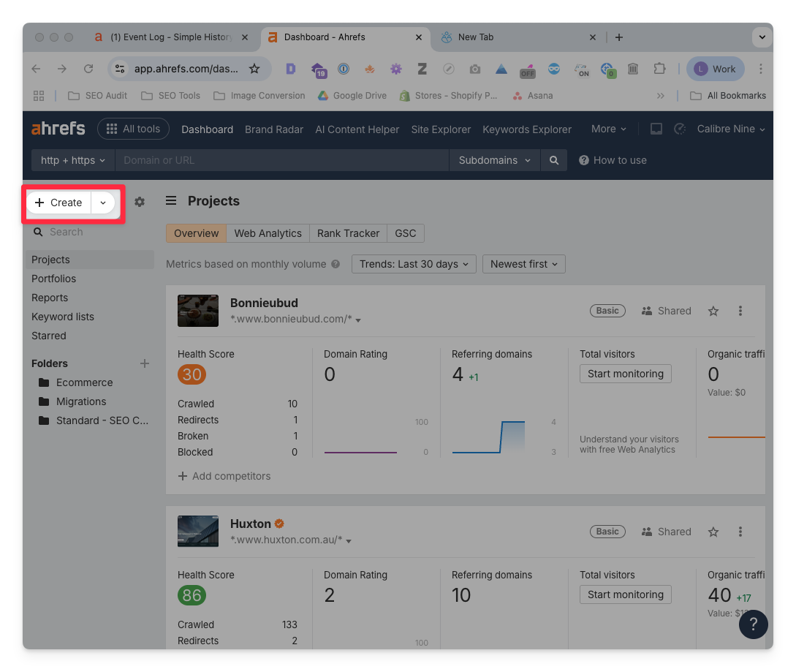Viewport: 796px width, 672px height.
Task: Open the Newest first sort dropdown
Action: click(x=523, y=264)
